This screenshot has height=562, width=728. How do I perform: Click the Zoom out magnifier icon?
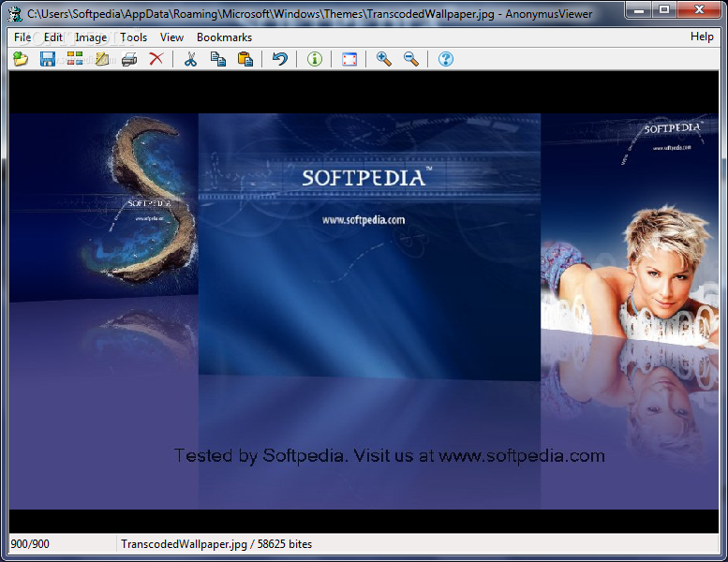coord(411,59)
